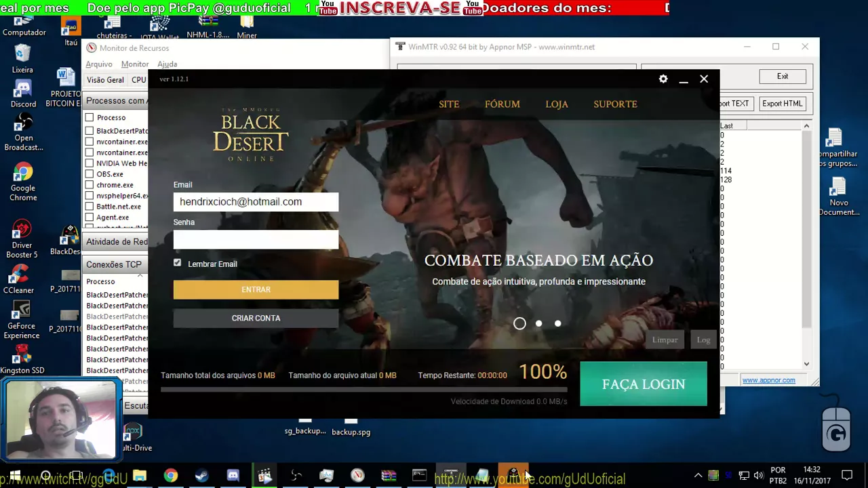868x488 pixels.
Task: Click the Exit button in WinMTR
Action: (783, 77)
